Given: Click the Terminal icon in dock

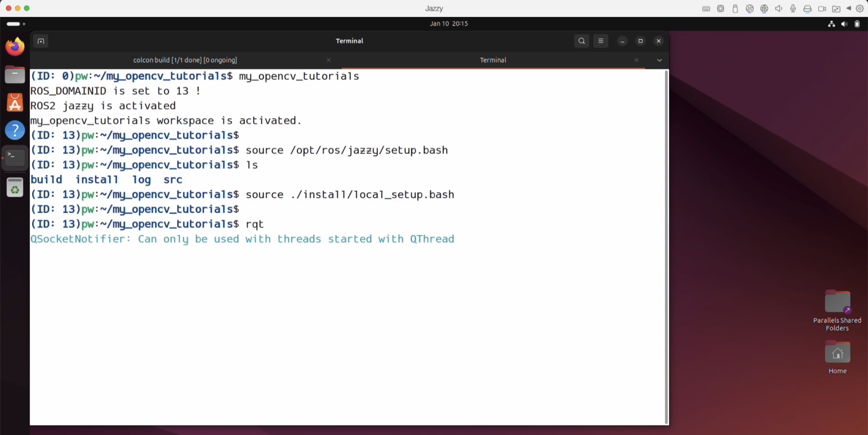Looking at the screenshot, I should click(15, 158).
